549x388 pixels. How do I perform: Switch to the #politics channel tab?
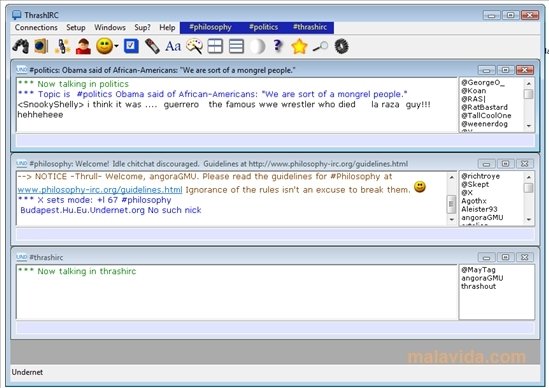pos(263,27)
